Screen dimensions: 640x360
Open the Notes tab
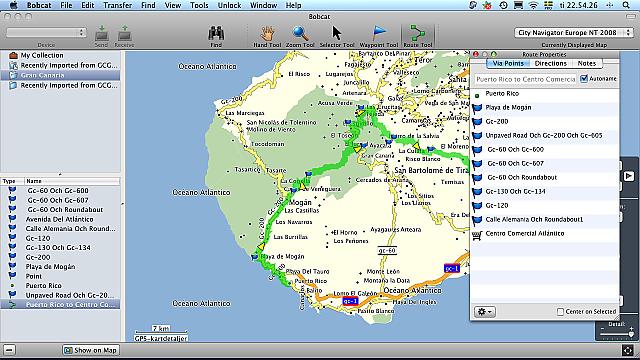tap(587, 63)
